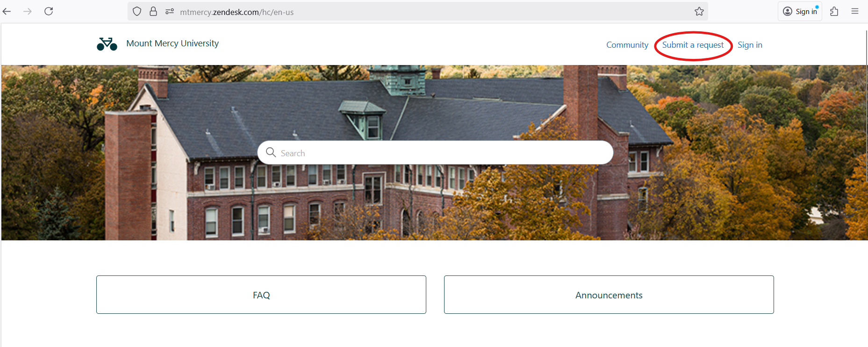Open site permissions icon in address bar
Image resolution: width=868 pixels, height=347 pixels.
click(x=170, y=11)
